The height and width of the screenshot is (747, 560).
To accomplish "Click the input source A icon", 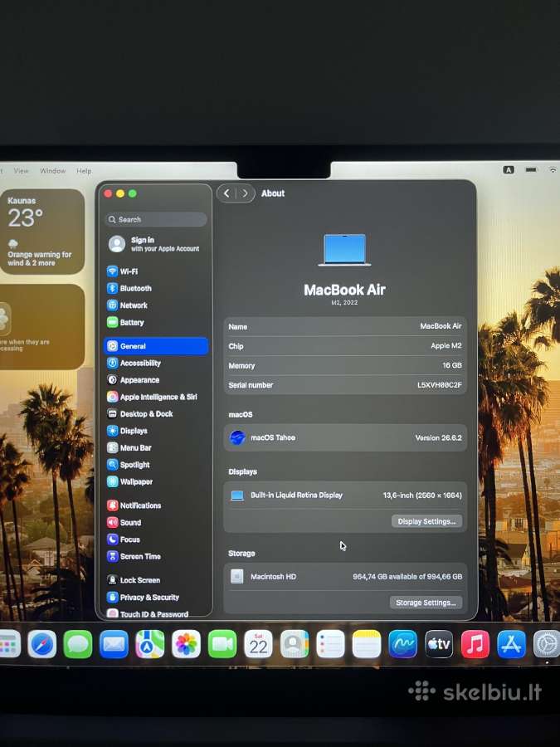I will (x=509, y=170).
